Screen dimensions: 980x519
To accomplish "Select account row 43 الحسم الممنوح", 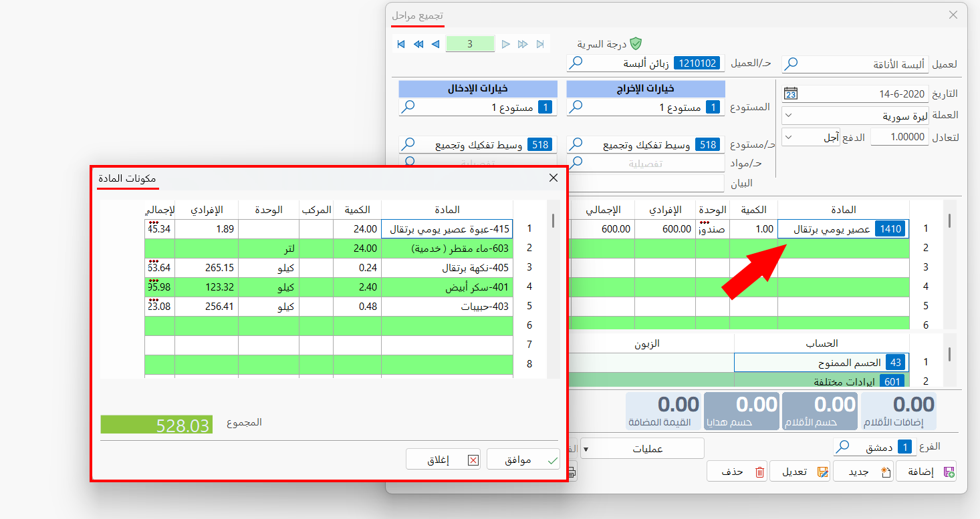I will (822, 363).
